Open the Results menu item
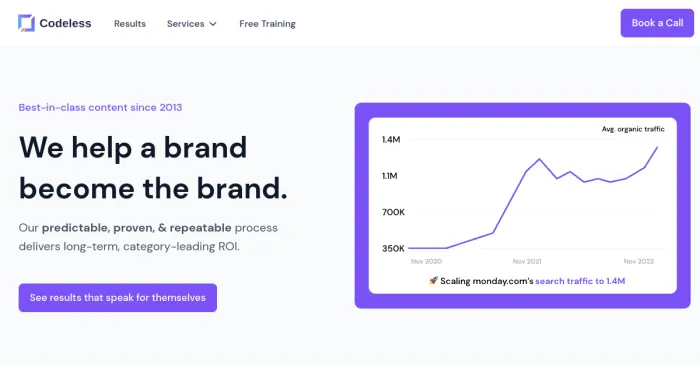Screen dimensions: 700x367 (130, 24)
